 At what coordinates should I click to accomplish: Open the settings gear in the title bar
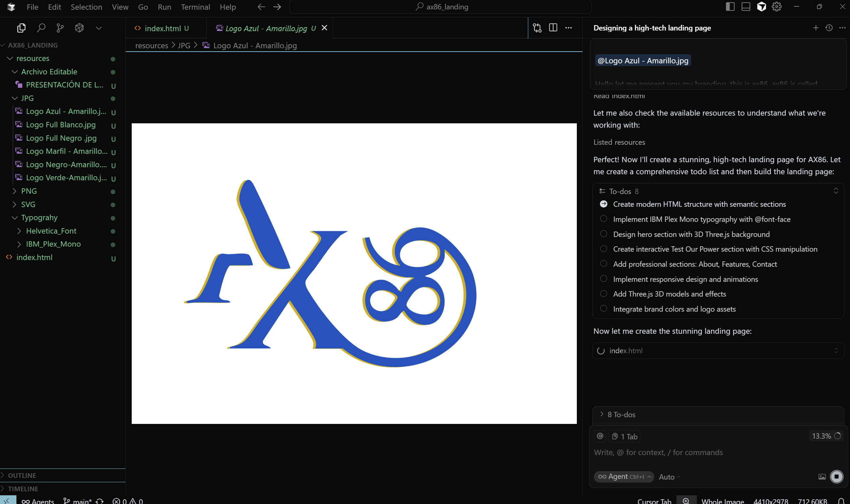777,6
